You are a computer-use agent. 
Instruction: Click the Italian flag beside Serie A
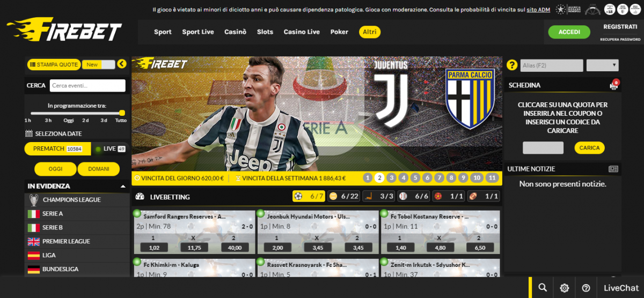(x=34, y=214)
